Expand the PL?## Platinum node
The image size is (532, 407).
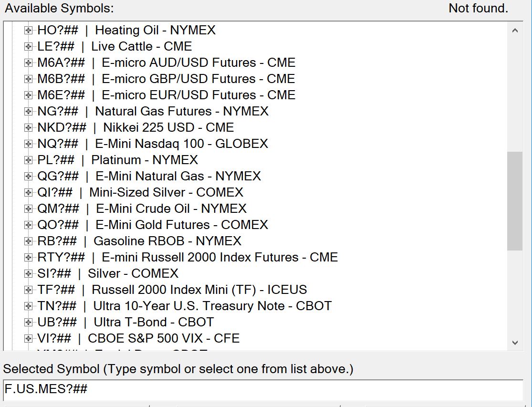(29, 160)
